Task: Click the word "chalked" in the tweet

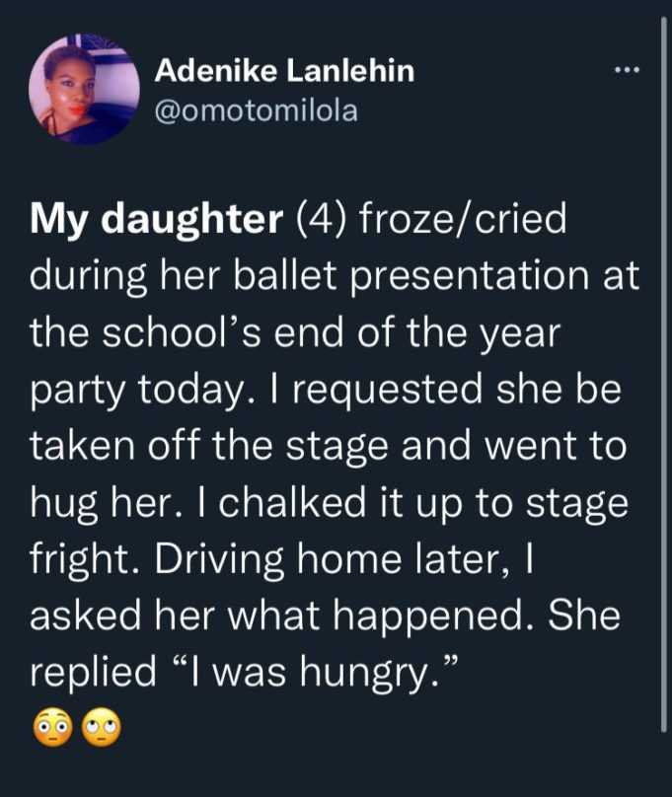Action: [x=292, y=503]
